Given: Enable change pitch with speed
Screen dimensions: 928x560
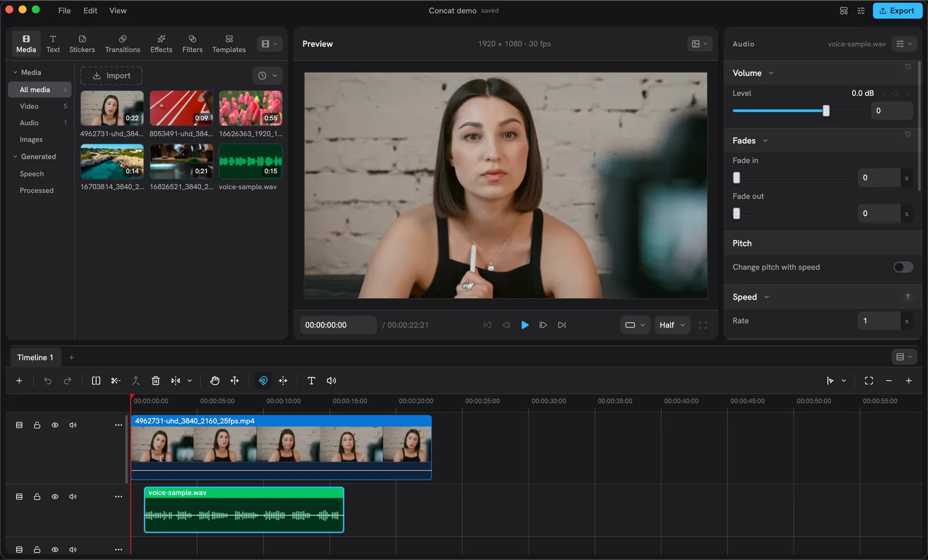Looking at the screenshot, I should (x=903, y=267).
